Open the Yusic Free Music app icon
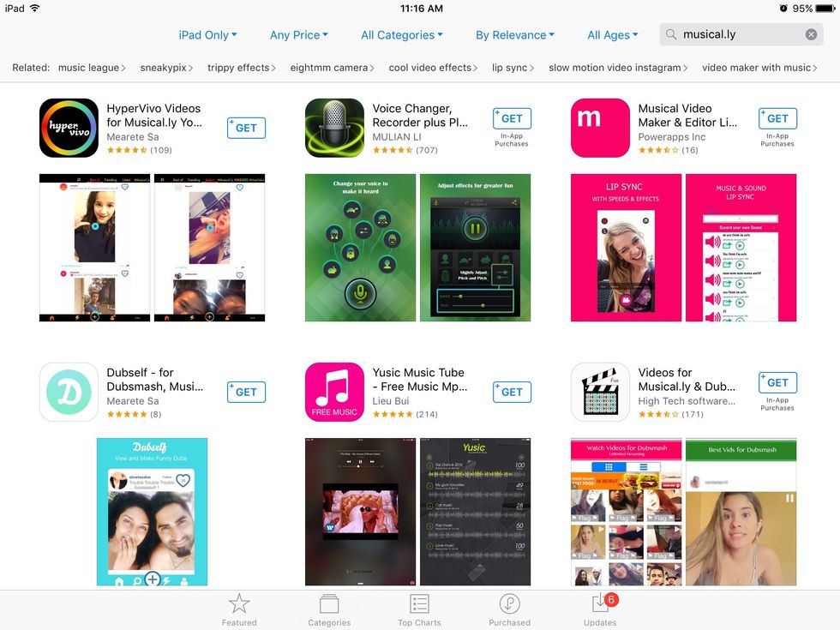Viewport: 840px width, 630px height. point(334,393)
